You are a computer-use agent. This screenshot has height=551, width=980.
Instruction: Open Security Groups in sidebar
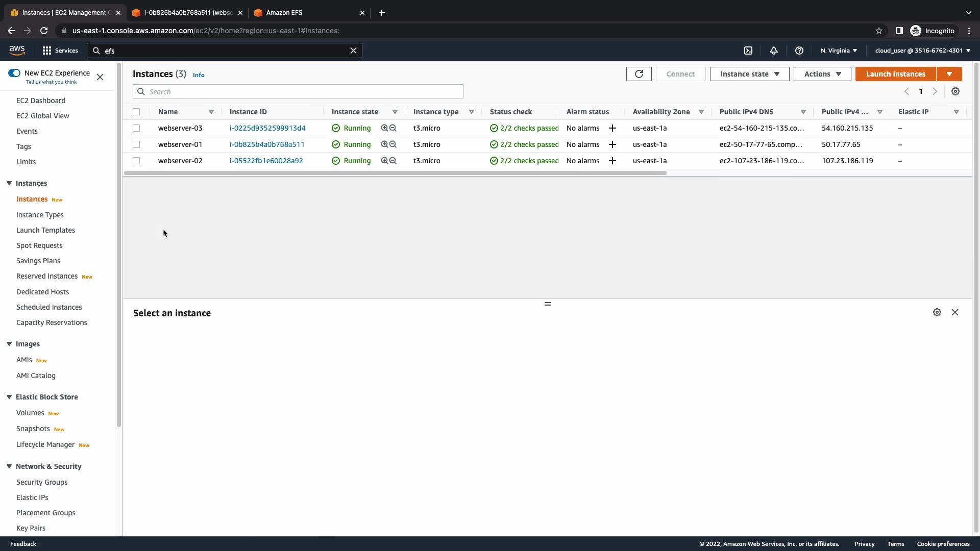tap(42, 482)
